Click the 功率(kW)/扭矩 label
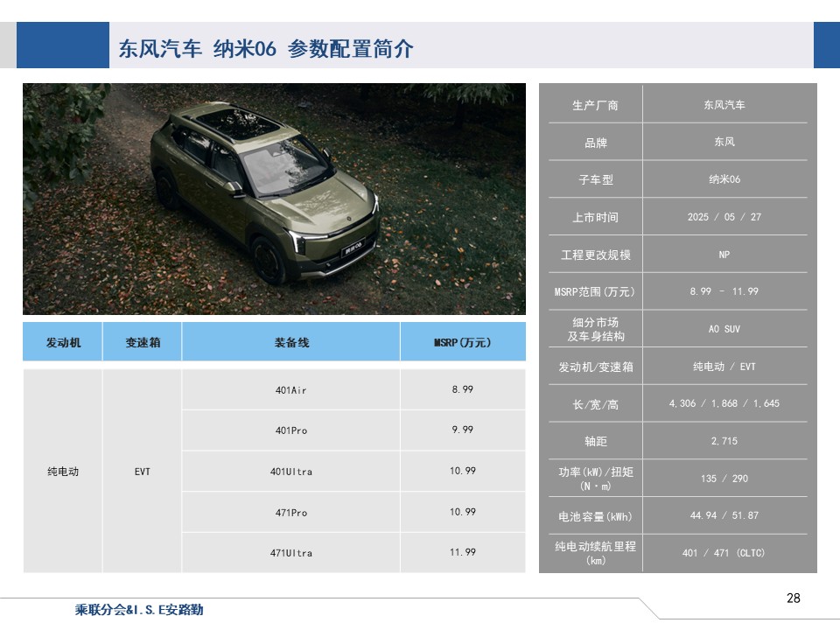Screen dimensions: 840x630 click(x=595, y=479)
